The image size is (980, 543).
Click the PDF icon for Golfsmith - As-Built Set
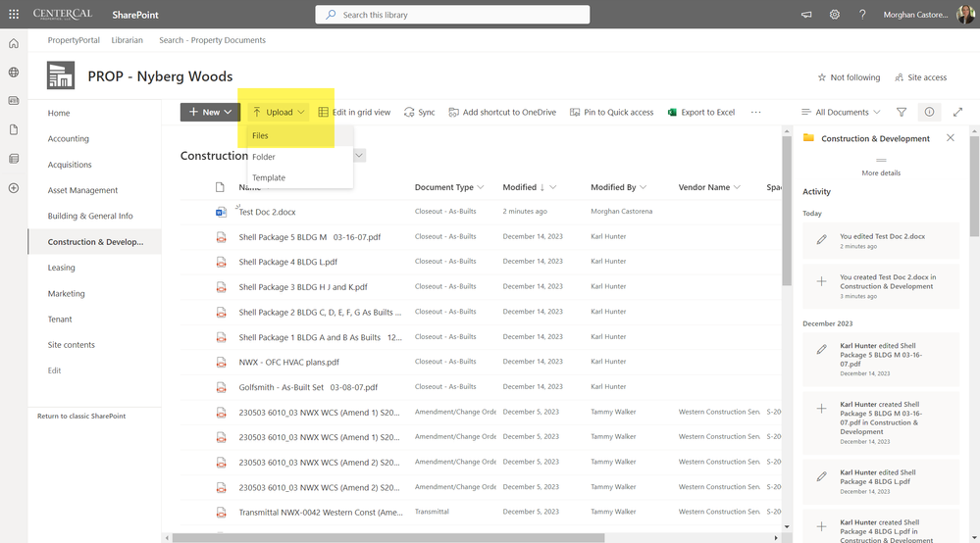[221, 387]
